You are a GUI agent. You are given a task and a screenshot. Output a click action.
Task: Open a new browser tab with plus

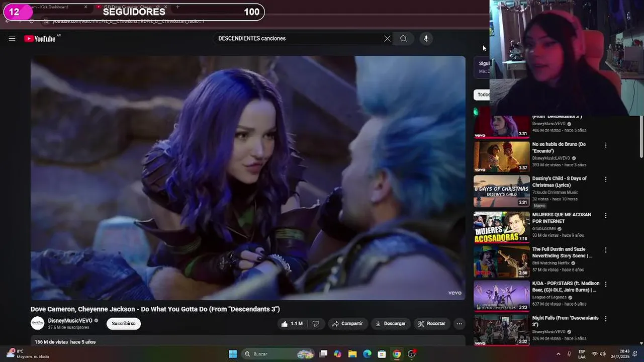[177, 7]
